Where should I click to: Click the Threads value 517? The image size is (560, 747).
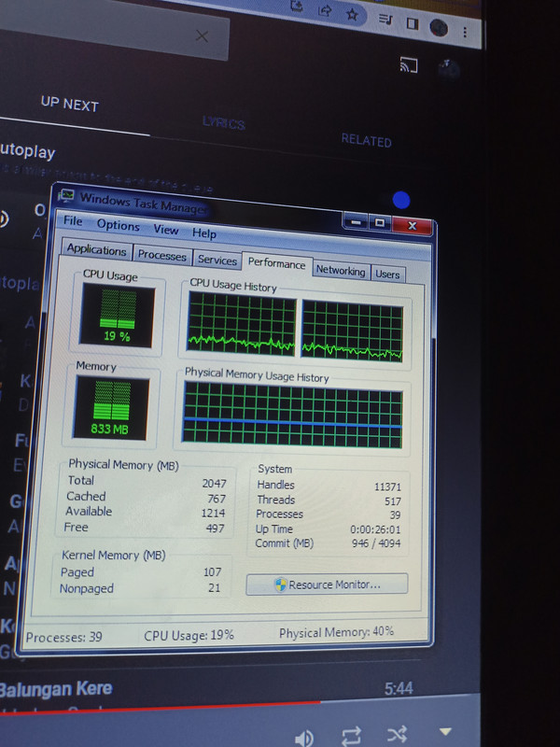click(393, 501)
